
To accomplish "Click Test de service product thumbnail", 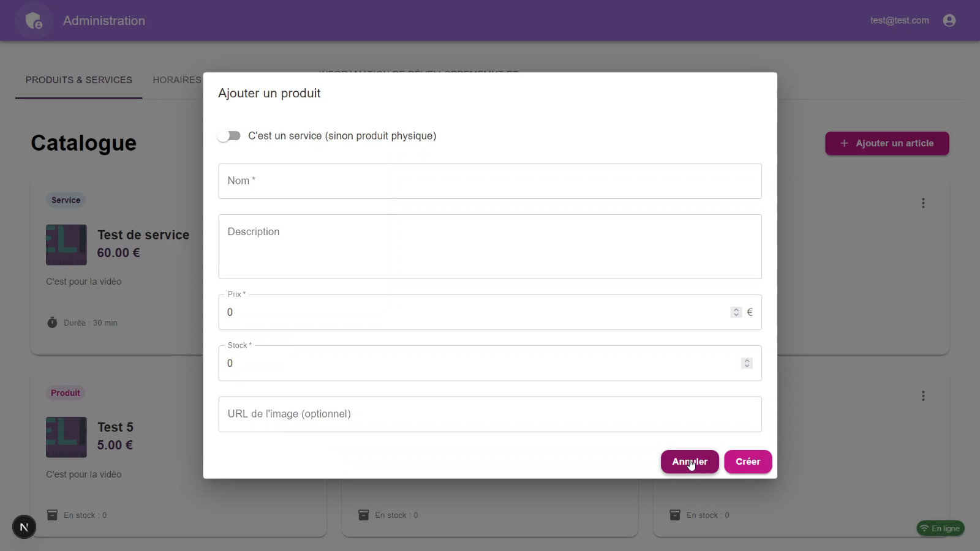I will pos(66,245).
